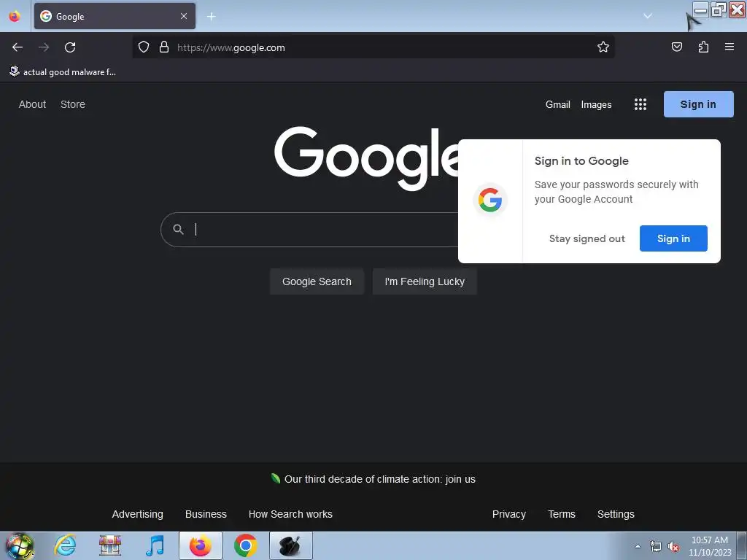Click the magnifier icon in the search box
Image resolution: width=747 pixels, height=560 pixels.
(178, 230)
